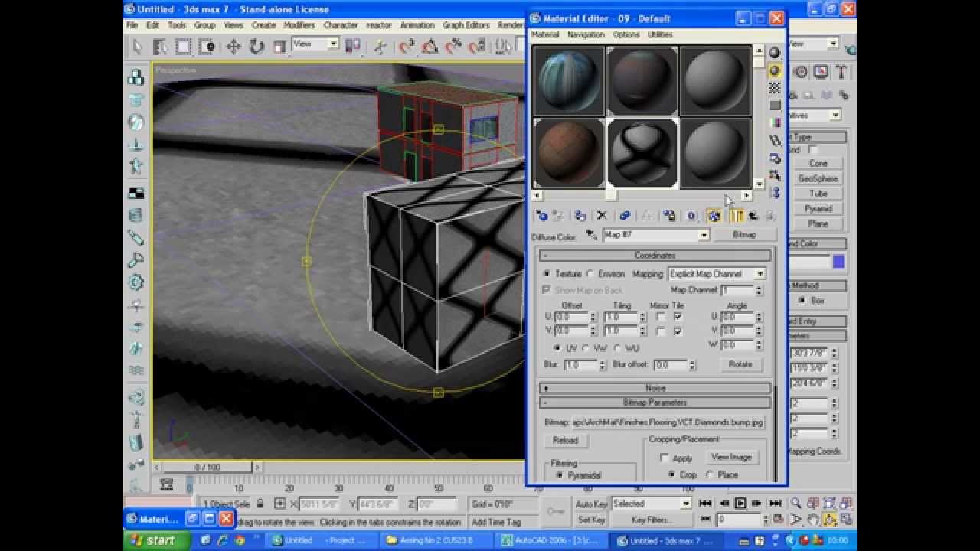Select the Select Object arrow tool
The width and height of the screenshot is (980, 551).
pos(137,47)
